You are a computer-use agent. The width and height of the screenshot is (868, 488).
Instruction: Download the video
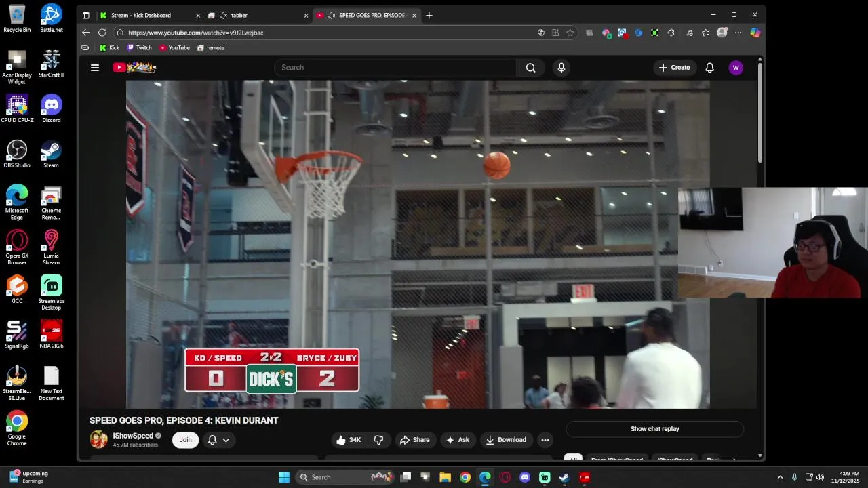click(506, 440)
